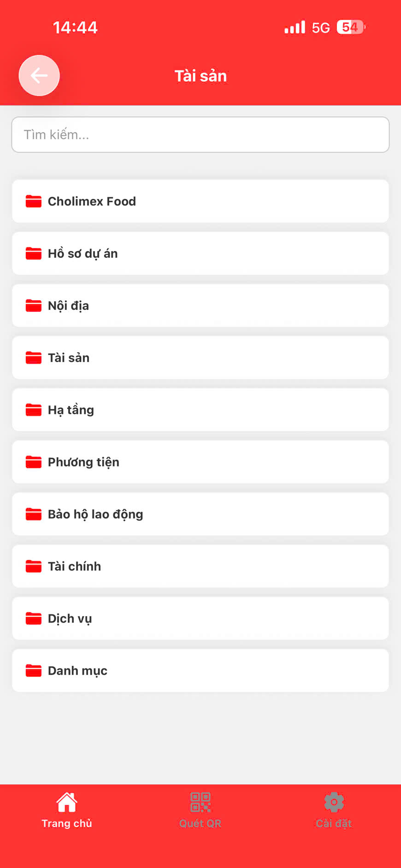Switch to the Quét QR tab label
The width and height of the screenshot is (401, 868).
pyautogui.click(x=200, y=823)
